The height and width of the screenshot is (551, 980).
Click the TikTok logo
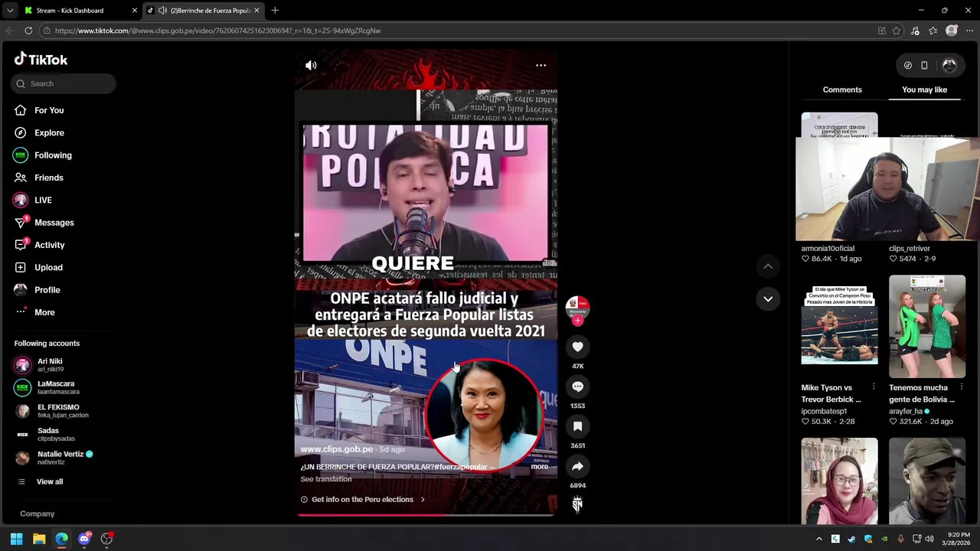[x=41, y=60]
